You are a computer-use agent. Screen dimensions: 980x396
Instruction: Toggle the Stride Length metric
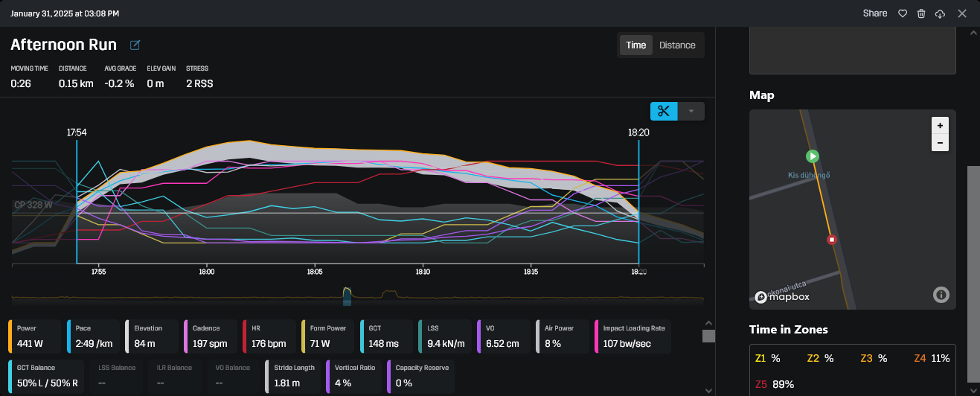coord(292,377)
